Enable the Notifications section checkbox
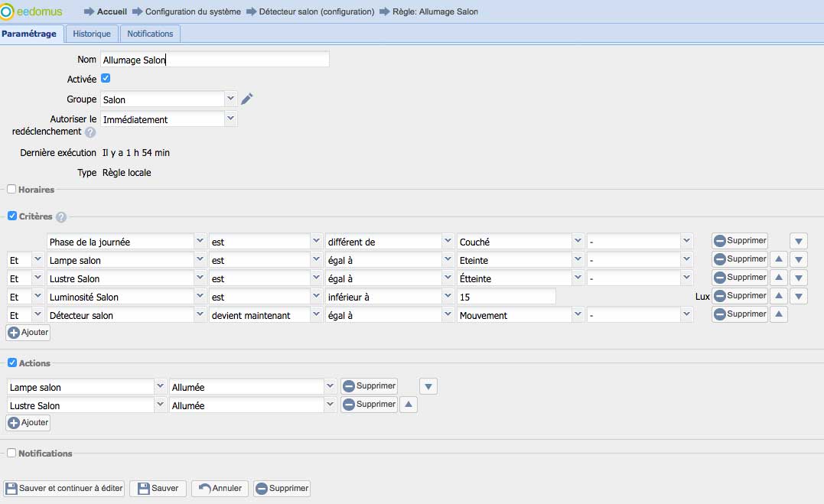The image size is (824, 504). [11, 453]
